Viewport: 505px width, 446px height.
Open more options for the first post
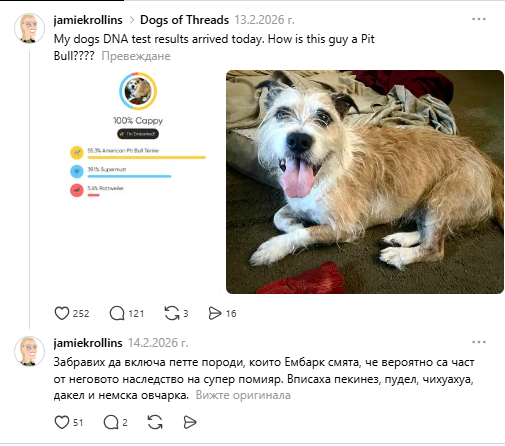pos(479,19)
